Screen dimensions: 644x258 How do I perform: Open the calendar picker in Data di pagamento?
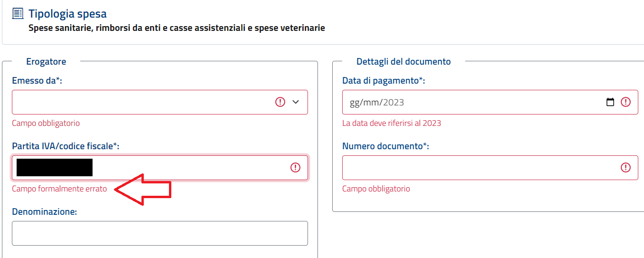(610, 102)
